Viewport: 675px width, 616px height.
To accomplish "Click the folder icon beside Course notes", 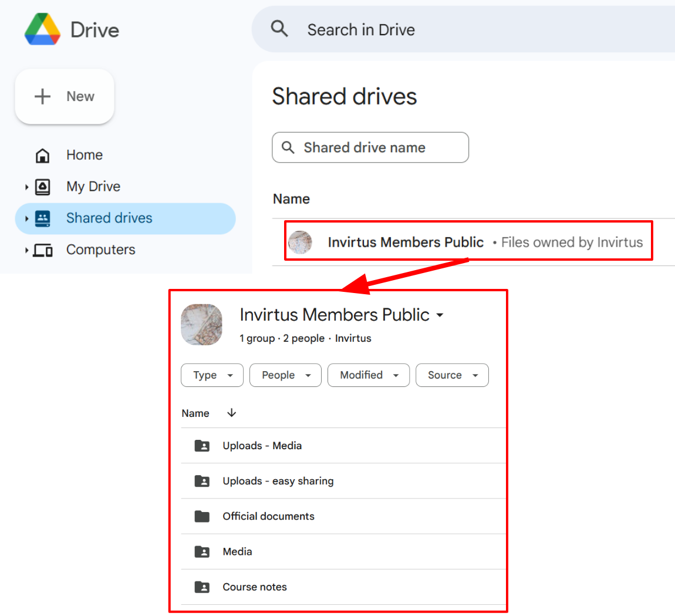I will 202,587.
